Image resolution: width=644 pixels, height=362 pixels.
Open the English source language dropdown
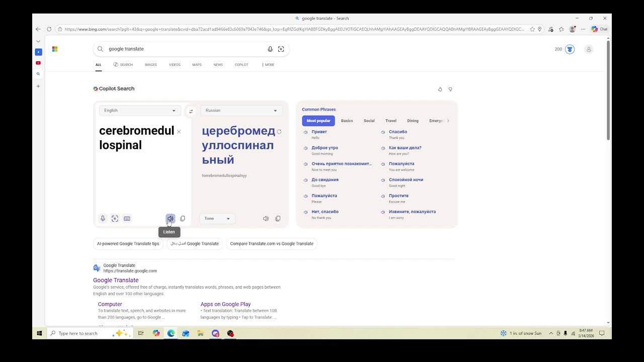pos(140,111)
